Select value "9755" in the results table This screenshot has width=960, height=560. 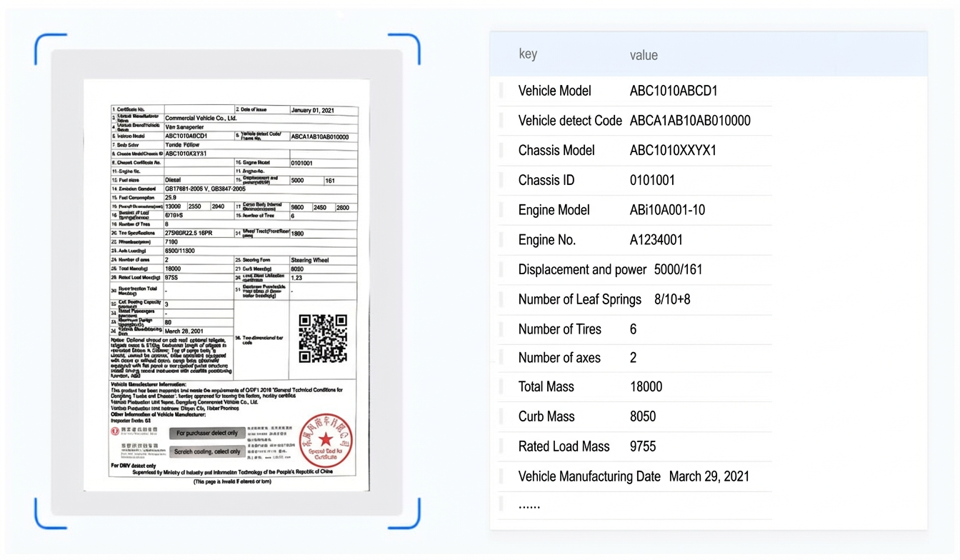point(643,446)
